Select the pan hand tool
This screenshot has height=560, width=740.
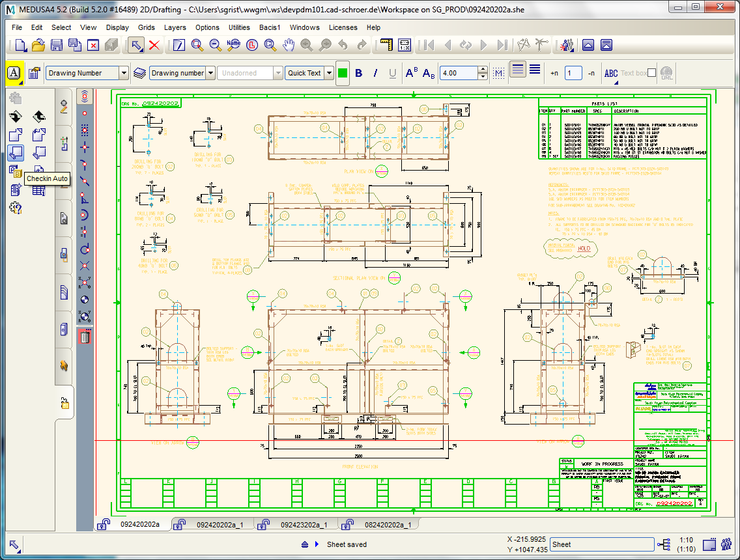tap(289, 45)
